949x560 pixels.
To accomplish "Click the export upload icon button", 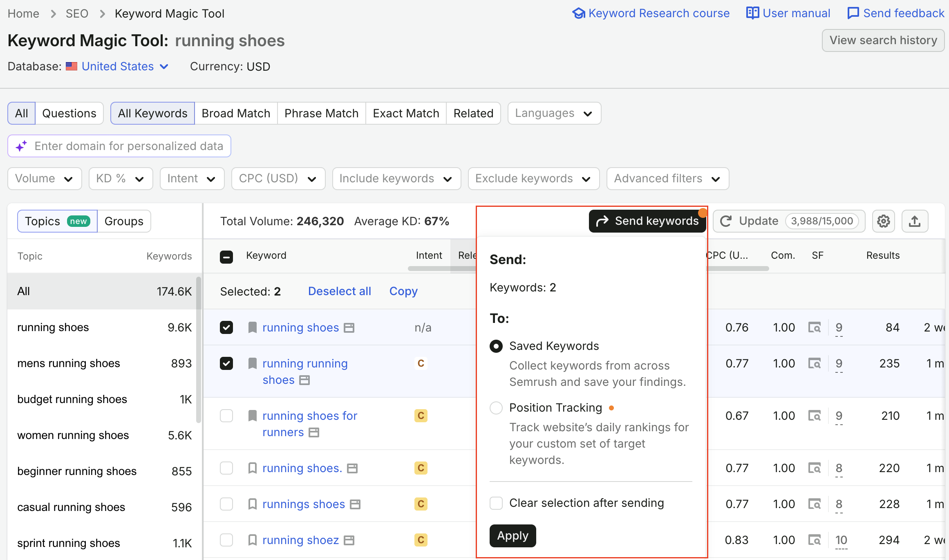I will [x=915, y=221].
